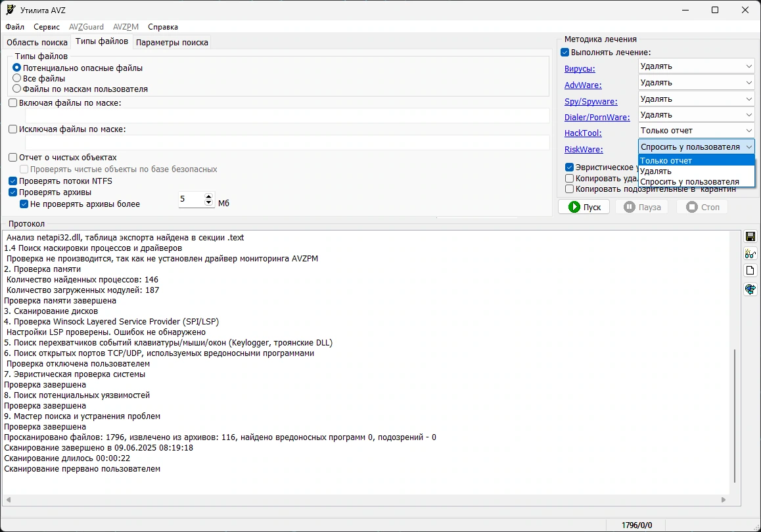
Task: Open the Dialer/PornWare action dropdown
Action: (697, 115)
